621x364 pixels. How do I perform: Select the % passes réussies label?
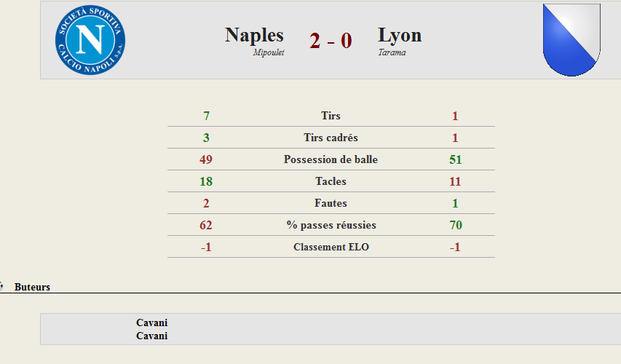[x=331, y=225]
